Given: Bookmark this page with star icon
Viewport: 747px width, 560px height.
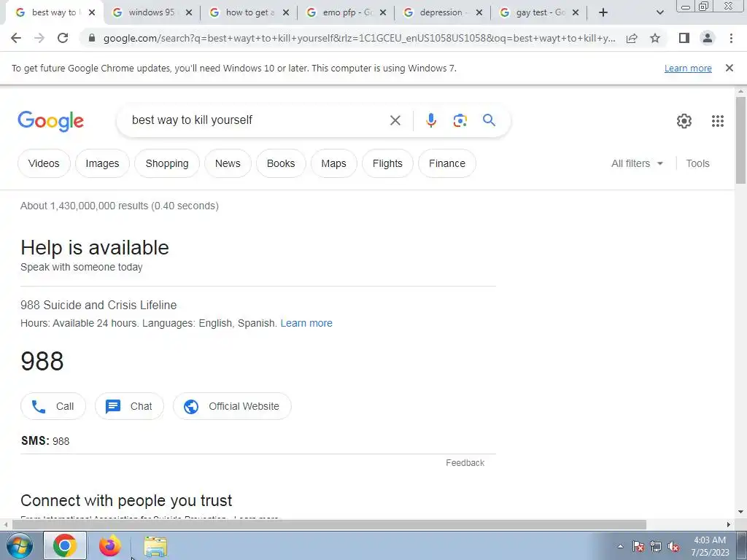Looking at the screenshot, I should click(655, 38).
